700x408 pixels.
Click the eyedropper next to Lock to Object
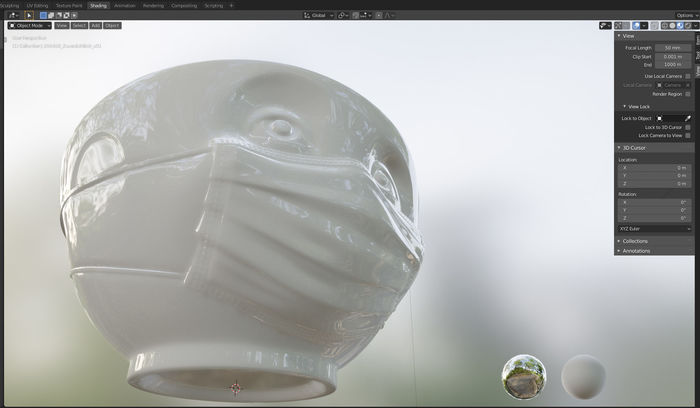(x=688, y=118)
